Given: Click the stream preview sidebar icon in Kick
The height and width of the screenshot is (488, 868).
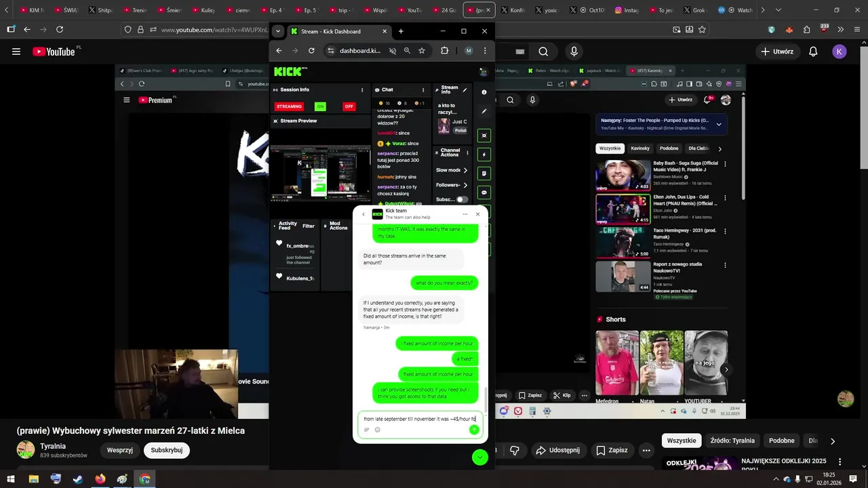Looking at the screenshot, I should pos(484,136).
